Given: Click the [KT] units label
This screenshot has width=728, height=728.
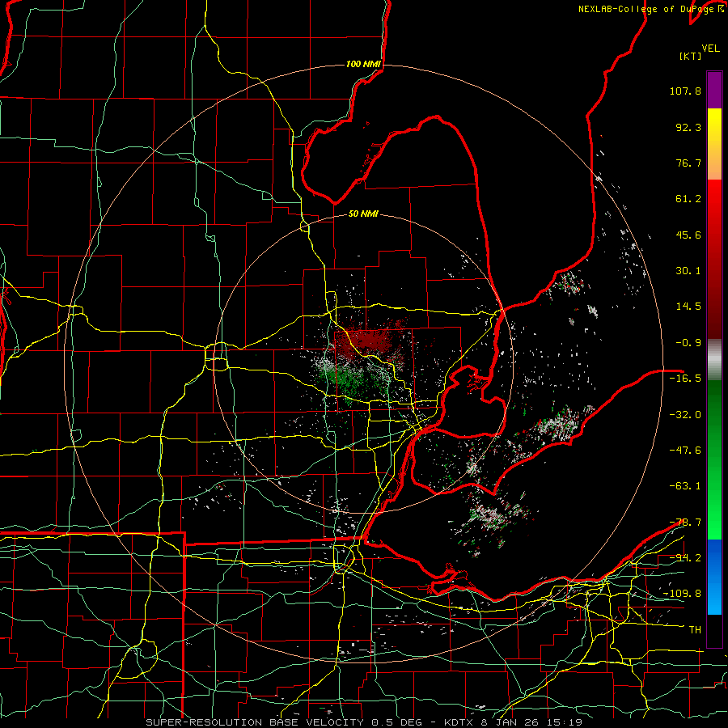Looking at the screenshot, I should (691, 56).
